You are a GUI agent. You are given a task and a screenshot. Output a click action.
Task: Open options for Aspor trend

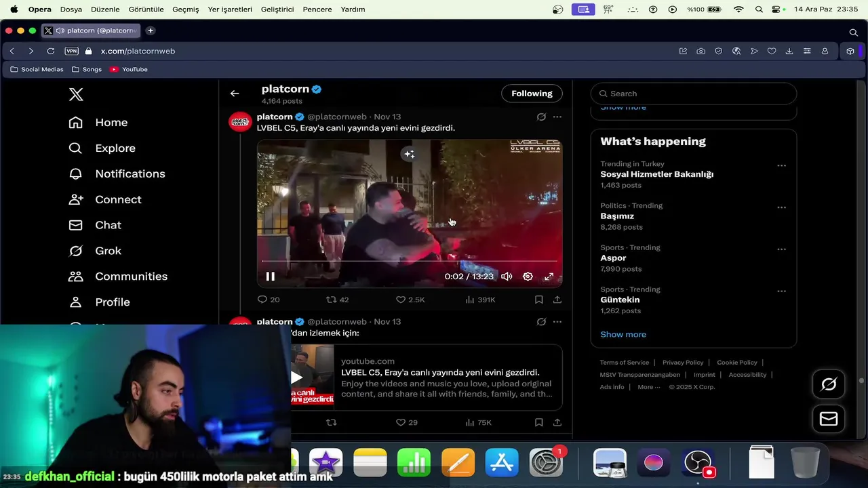(781, 249)
